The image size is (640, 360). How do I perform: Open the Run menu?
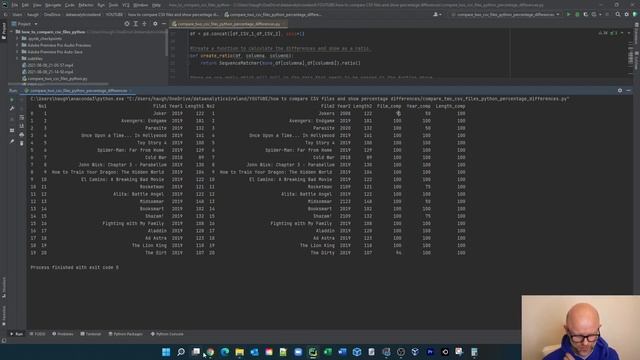coord(101,5)
